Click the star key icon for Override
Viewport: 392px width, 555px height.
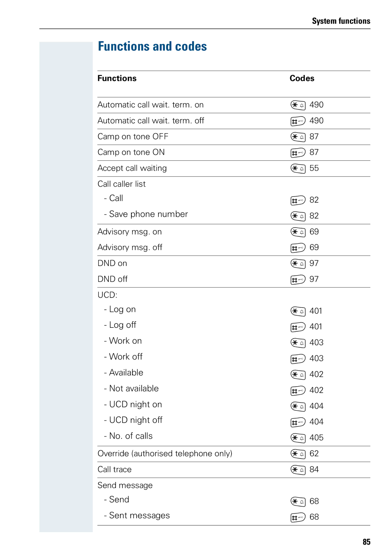coord(298,454)
